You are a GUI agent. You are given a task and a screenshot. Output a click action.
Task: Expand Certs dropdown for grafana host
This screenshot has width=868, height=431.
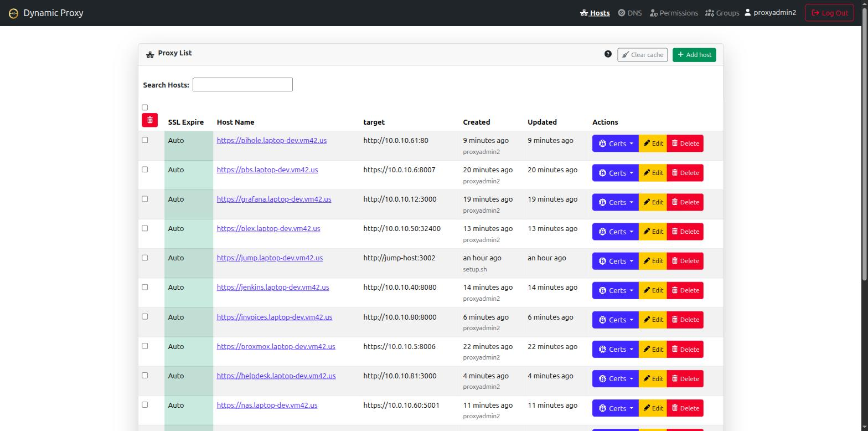coord(616,202)
